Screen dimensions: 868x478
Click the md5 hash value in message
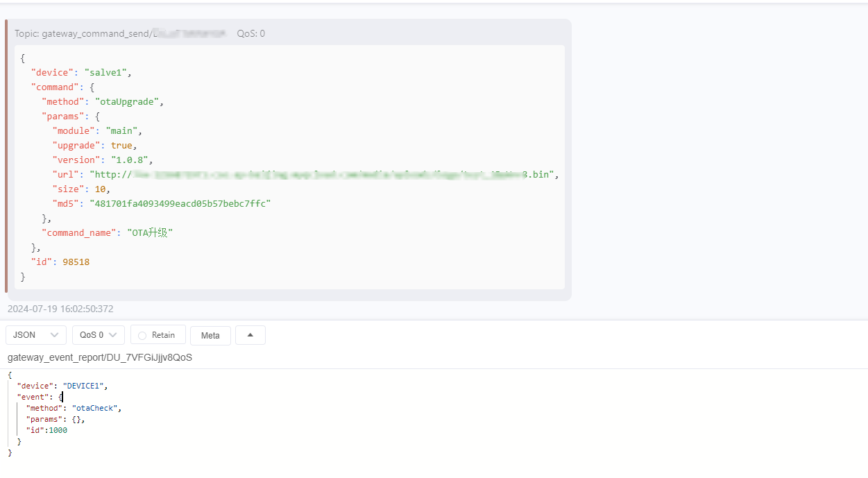(x=180, y=203)
